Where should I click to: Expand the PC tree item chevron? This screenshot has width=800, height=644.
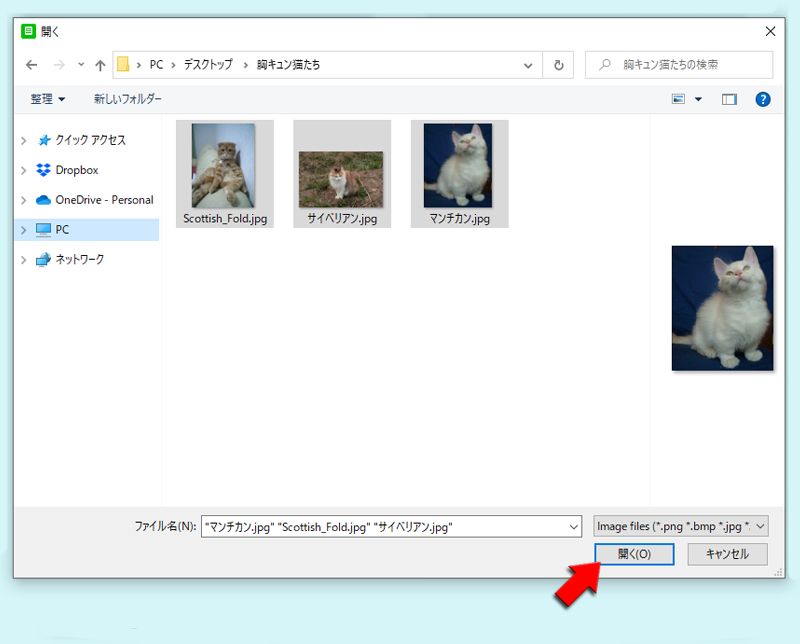coord(22,229)
